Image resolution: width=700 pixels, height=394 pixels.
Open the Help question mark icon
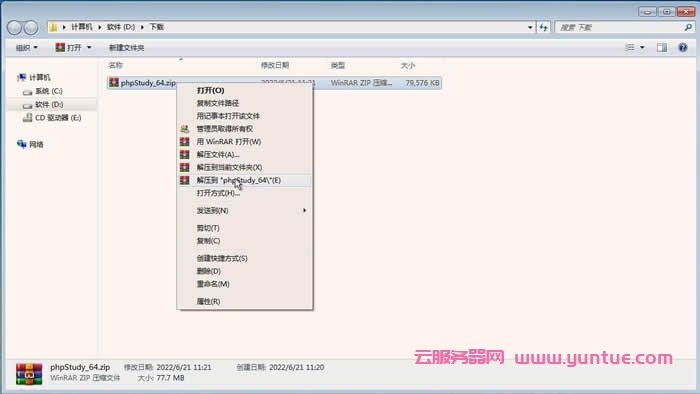click(683, 47)
